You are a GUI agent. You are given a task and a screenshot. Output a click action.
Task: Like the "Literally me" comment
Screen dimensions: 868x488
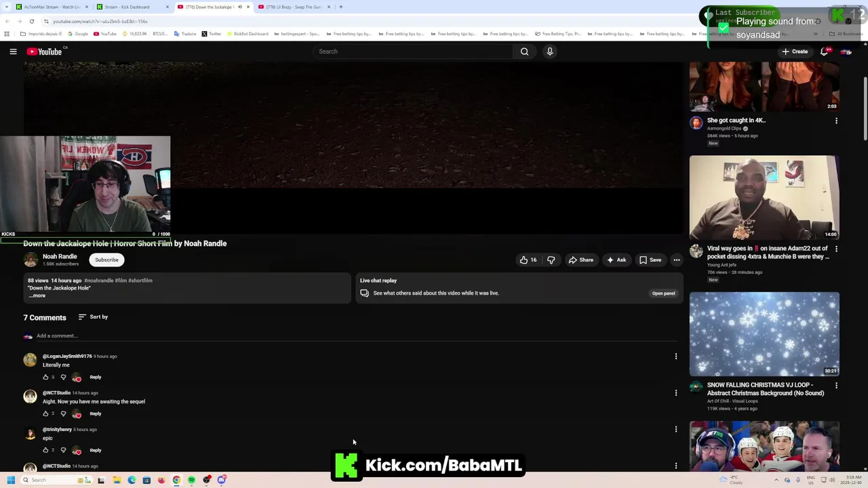[46, 377]
